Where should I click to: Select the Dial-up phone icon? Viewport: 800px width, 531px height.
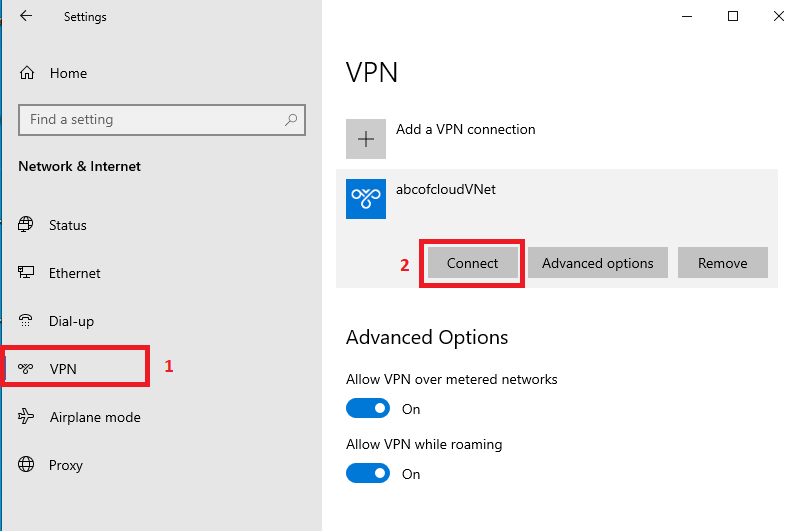coord(26,320)
